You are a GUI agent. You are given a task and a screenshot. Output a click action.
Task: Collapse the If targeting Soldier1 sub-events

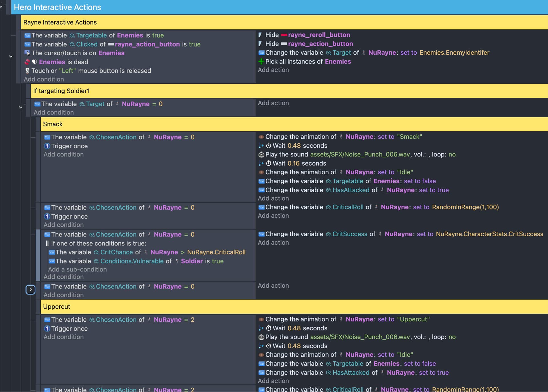(x=21, y=107)
